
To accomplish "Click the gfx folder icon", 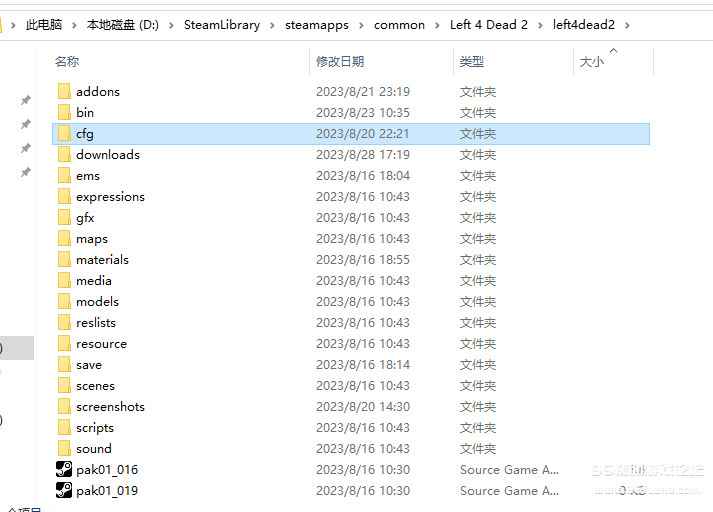I will coord(64,217).
